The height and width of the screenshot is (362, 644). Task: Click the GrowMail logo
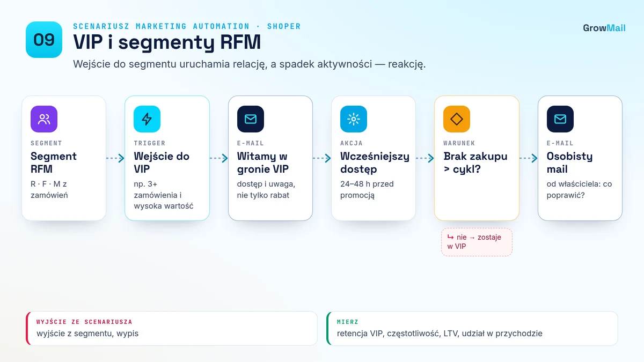click(x=604, y=28)
